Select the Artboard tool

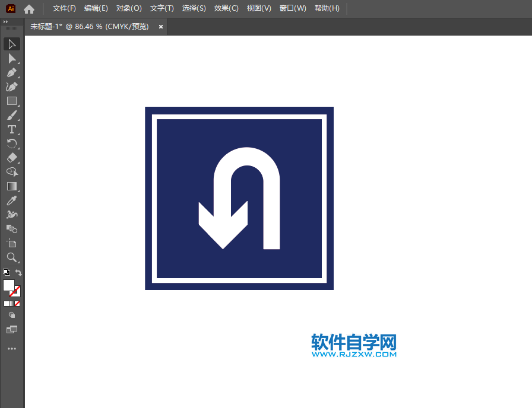click(x=12, y=243)
